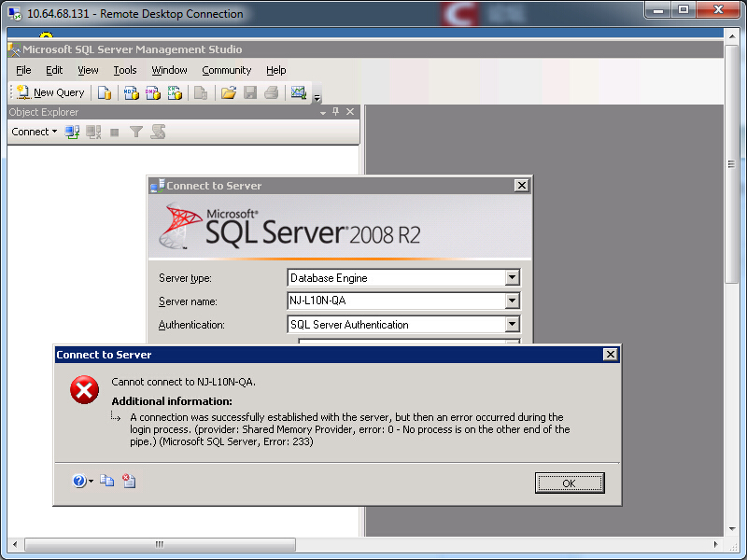This screenshot has width=747, height=560.
Task: Close the Cannot connect error dialog
Action: click(611, 355)
